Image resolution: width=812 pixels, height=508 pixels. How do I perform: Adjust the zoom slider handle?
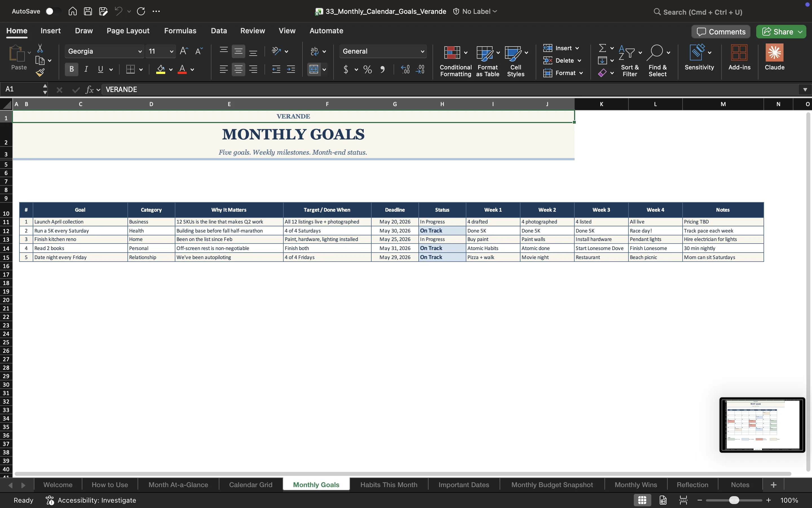(x=734, y=500)
